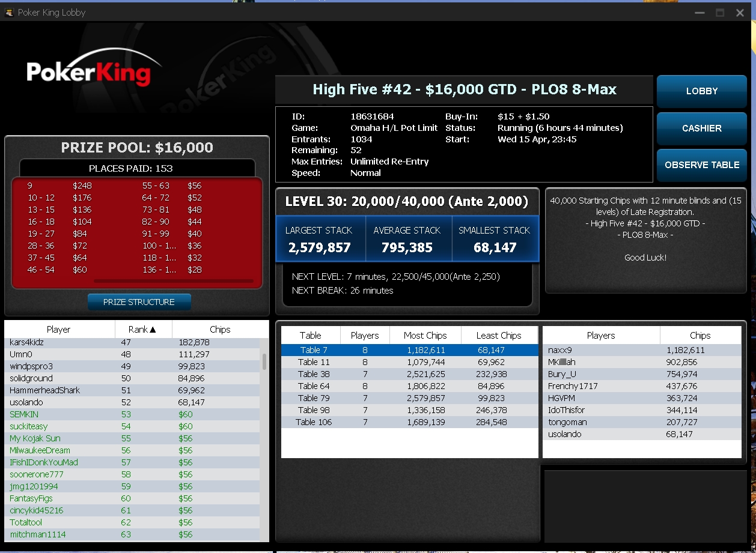Click the NEXT BREAK: 26 minutes line
Screen dimensions: 756x553
(x=343, y=291)
